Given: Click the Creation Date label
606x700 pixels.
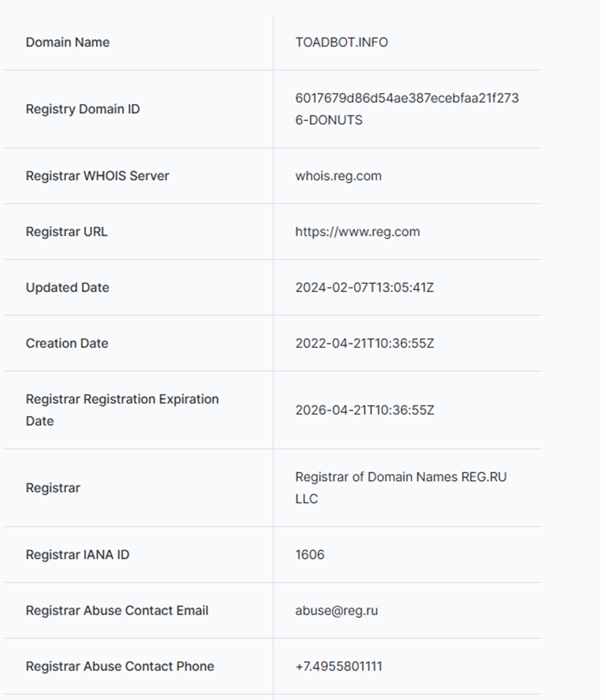Looking at the screenshot, I should point(67,343).
